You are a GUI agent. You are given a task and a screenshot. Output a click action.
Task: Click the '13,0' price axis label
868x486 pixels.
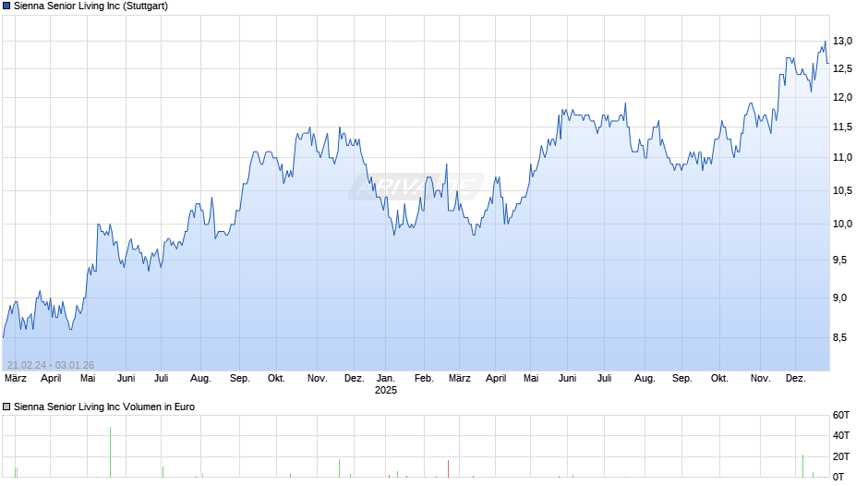pyautogui.click(x=842, y=41)
